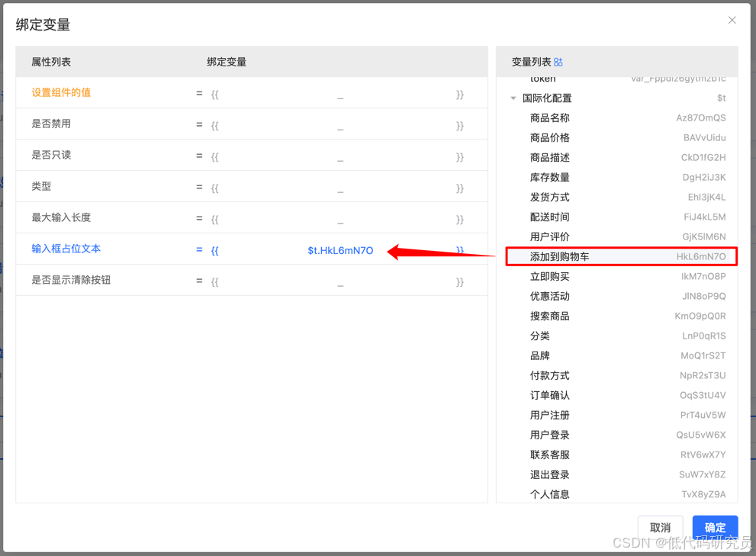Screen dimensions: 756x556
Task: Select the 是否只读 property row
Action: (252, 156)
